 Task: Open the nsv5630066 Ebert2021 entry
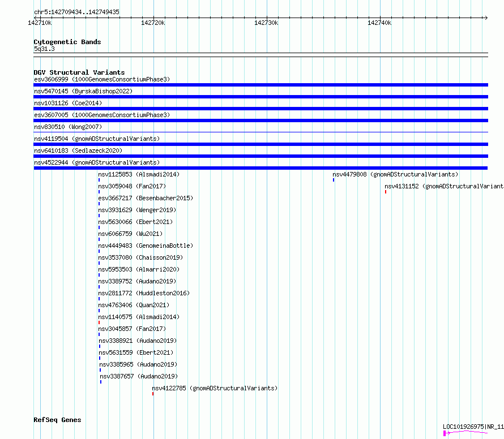(135, 222)
